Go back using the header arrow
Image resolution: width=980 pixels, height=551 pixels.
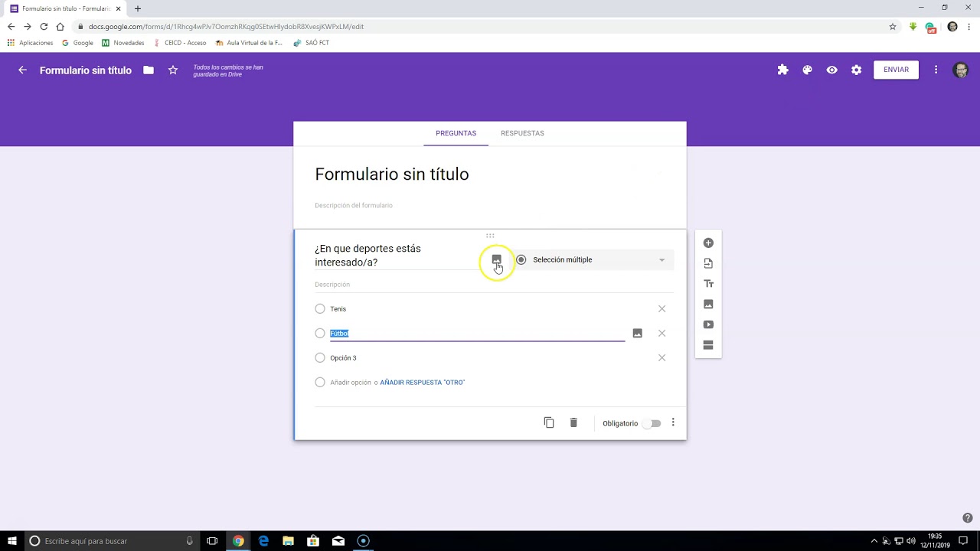pyautogui.click(x=22, y=70)
